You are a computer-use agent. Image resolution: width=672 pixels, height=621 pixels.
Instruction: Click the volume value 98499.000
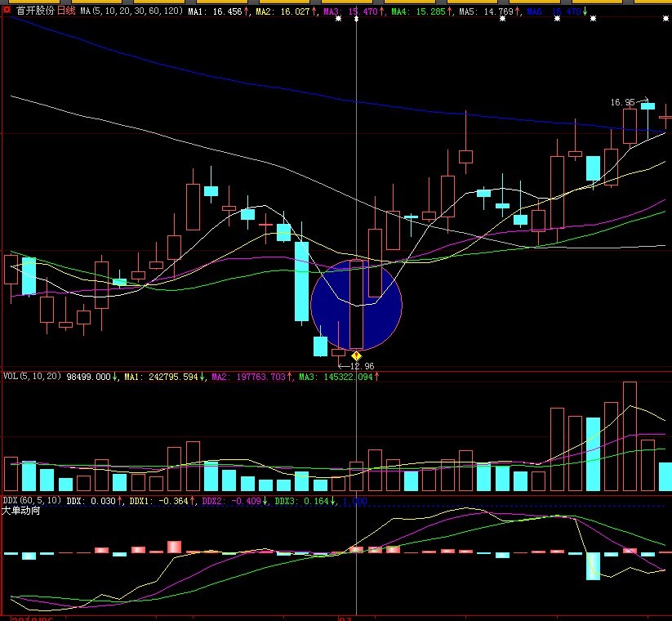(x=88, y=377)
